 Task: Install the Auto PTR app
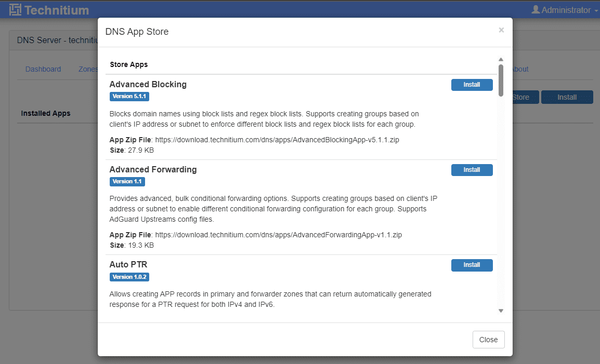[472, 265]
